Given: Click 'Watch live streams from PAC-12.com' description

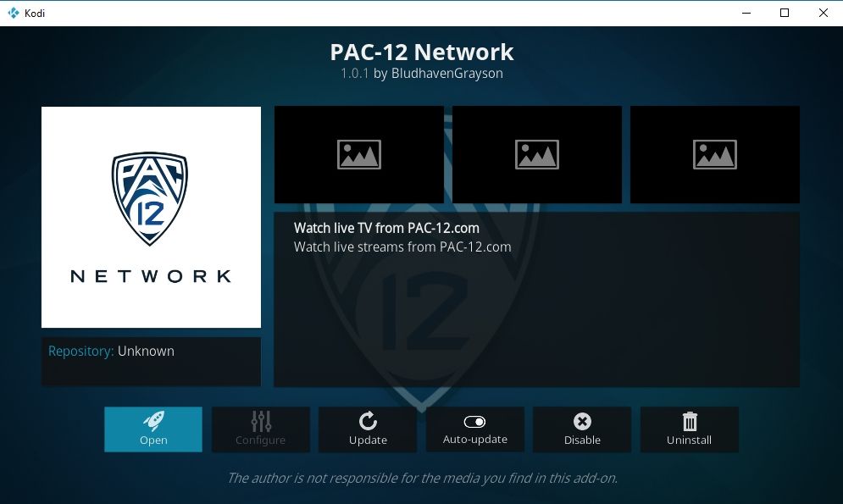Looking at the screenshot, I should [x=402, y=247].
